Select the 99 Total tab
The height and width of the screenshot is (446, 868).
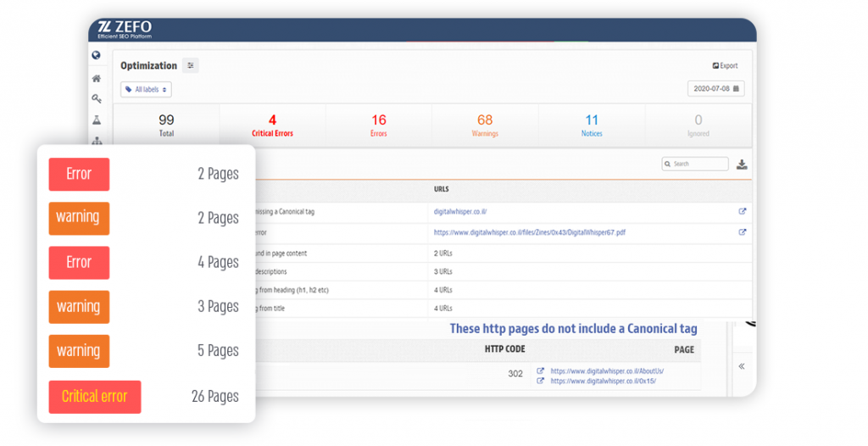tap(166, 125)
